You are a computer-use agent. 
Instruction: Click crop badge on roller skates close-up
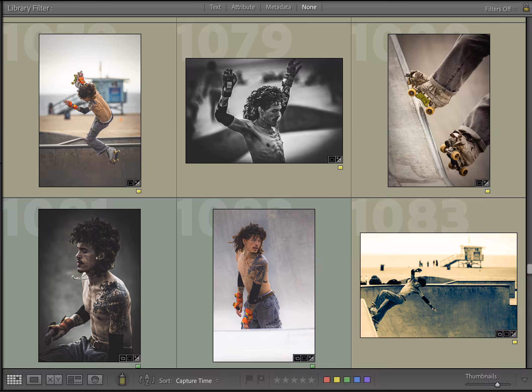click(479, 183)
